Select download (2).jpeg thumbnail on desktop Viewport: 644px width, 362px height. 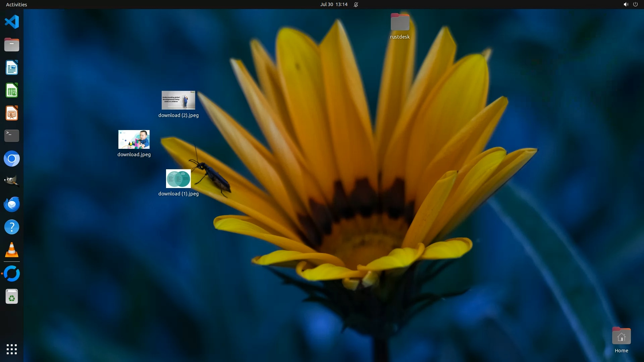point(178,100)
